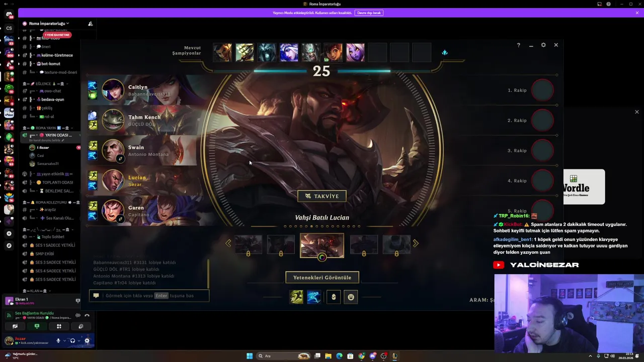
Task: Open activities button in voice panel
Action: point(59,326)
